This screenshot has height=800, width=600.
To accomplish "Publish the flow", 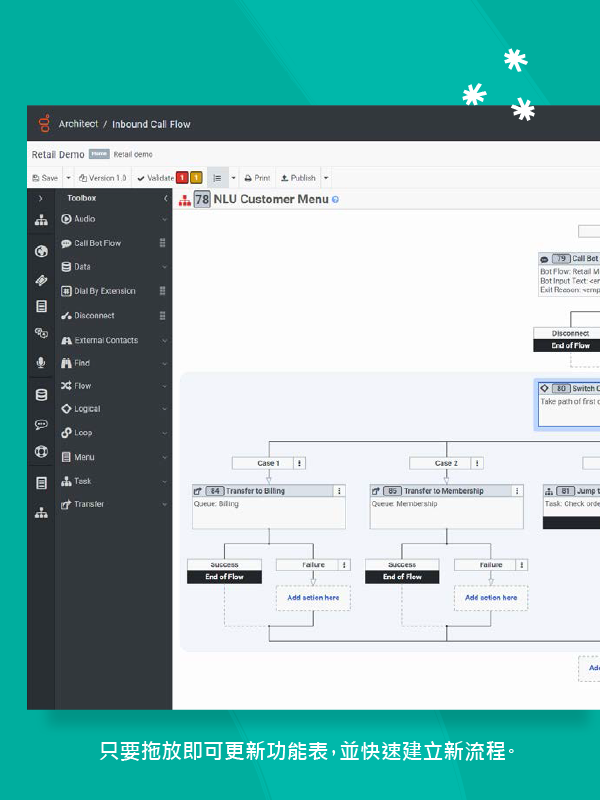I will click(x=298, y=178).
